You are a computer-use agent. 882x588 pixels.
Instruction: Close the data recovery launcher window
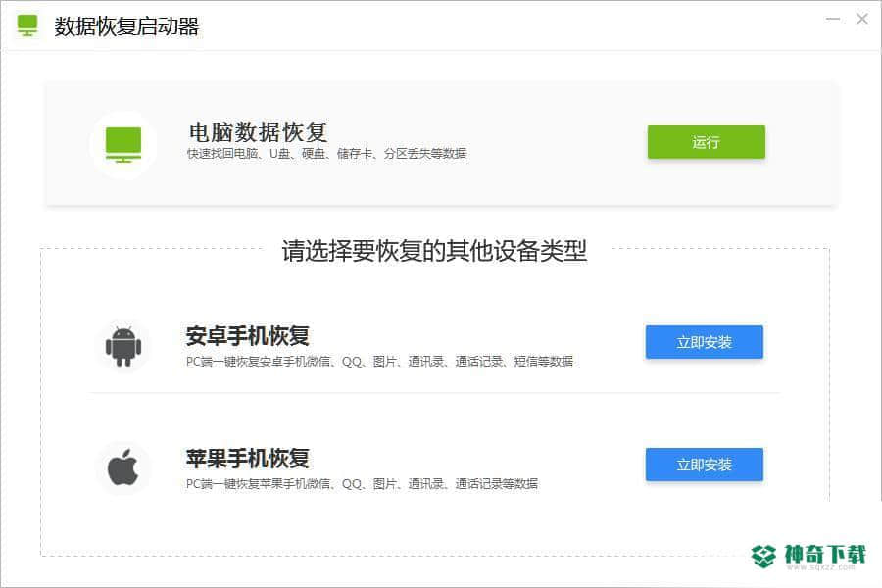861,19
